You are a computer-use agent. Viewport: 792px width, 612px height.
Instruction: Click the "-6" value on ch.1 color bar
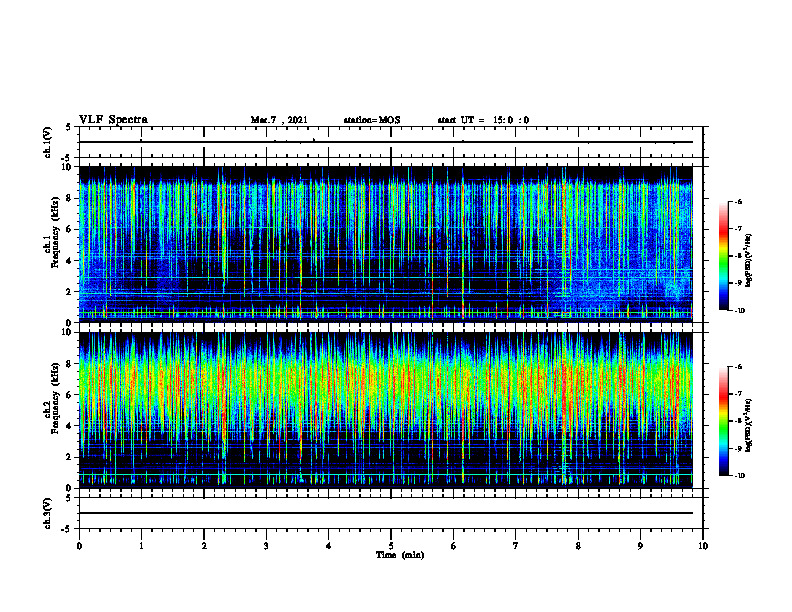(738, 201)
